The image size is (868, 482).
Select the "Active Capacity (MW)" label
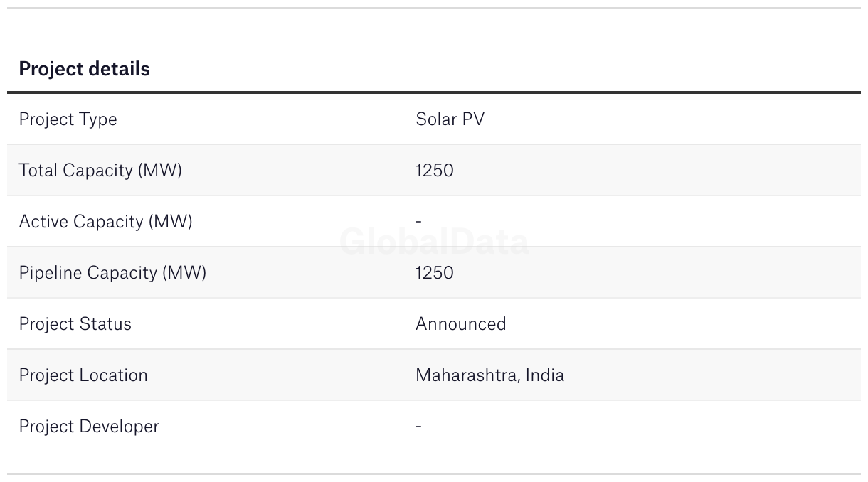click(105, 222)
